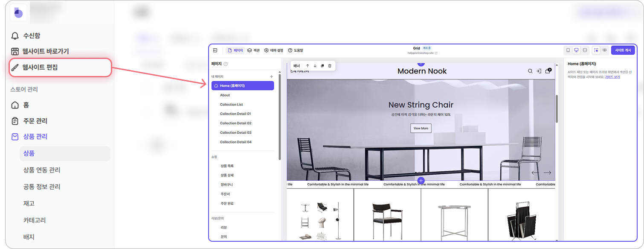Click the metal side table product thumbnail

tap(454, 222)
